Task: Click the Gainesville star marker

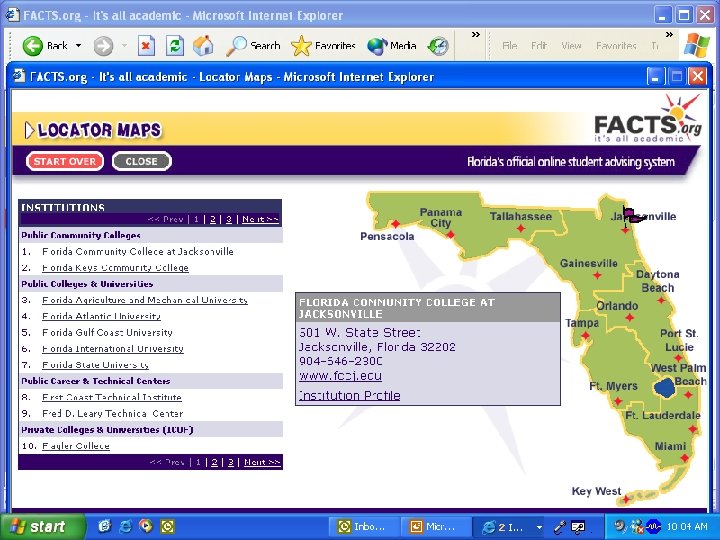Action: coord(597,276)
